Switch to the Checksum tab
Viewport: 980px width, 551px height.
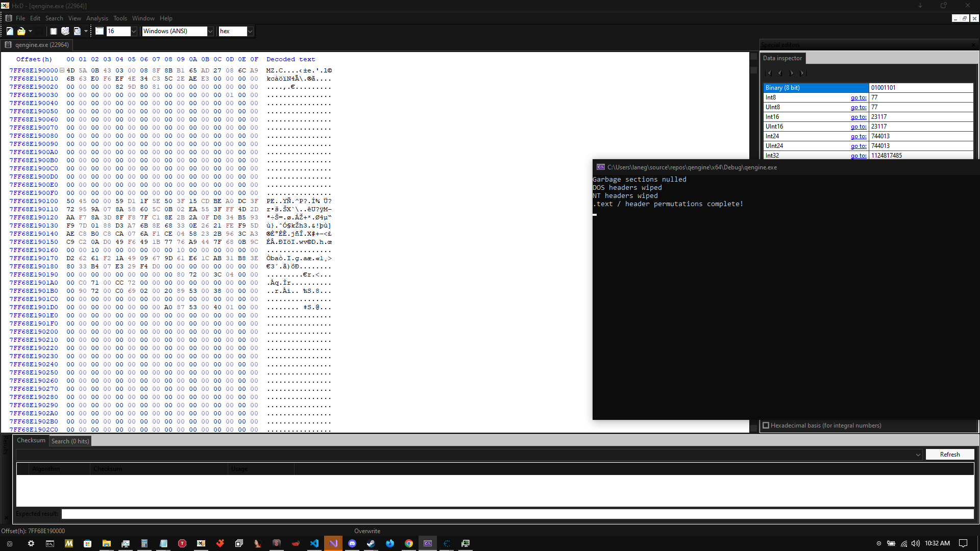click(31, 440)
